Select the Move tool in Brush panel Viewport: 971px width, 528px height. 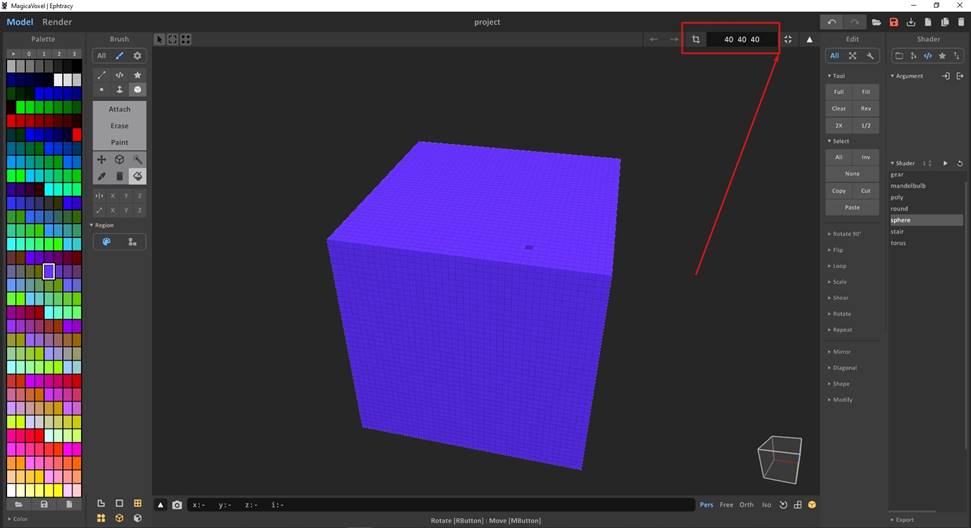coord(101,160)
